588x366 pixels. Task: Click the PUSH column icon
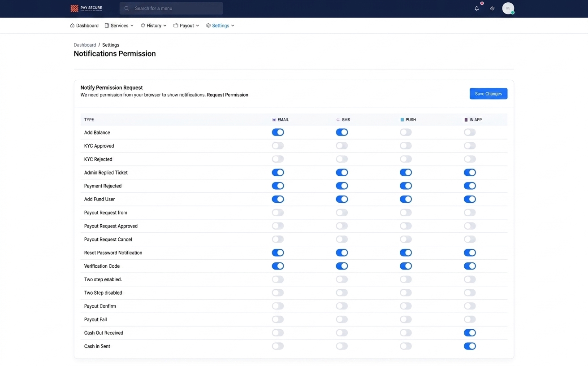pos(402,120)
